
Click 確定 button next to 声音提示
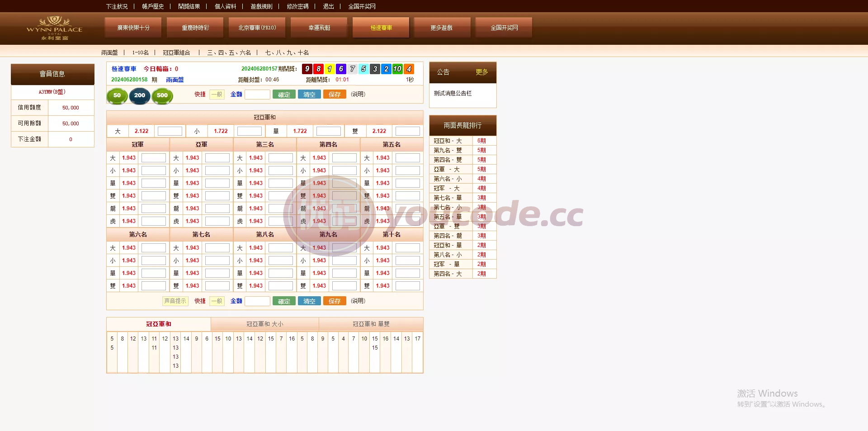pos(284,301)
